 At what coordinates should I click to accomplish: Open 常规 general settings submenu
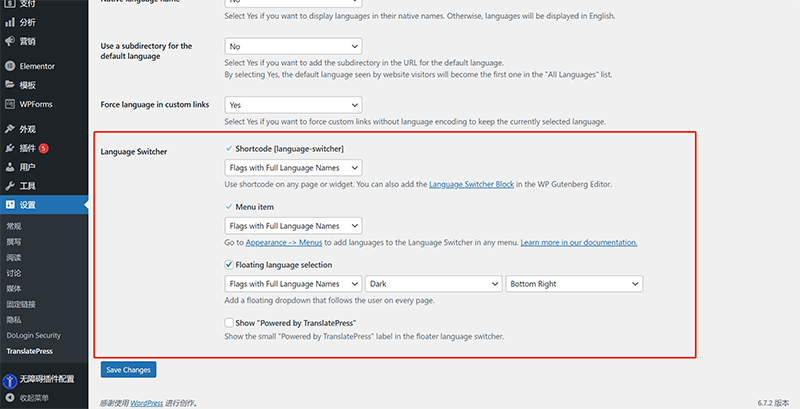[x=14, y=226]
